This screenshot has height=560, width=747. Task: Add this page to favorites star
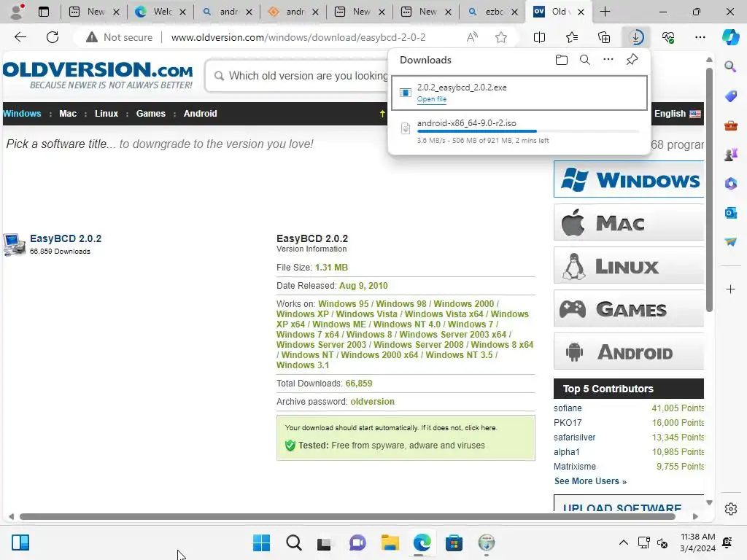(500, 37)
